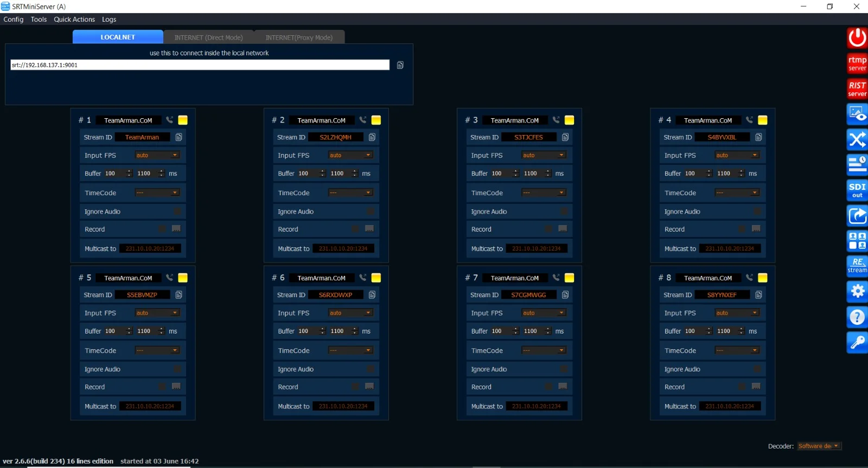Click the red power icon in sidebar
Viewport: 868px width, 468px height.
(857, 38)
